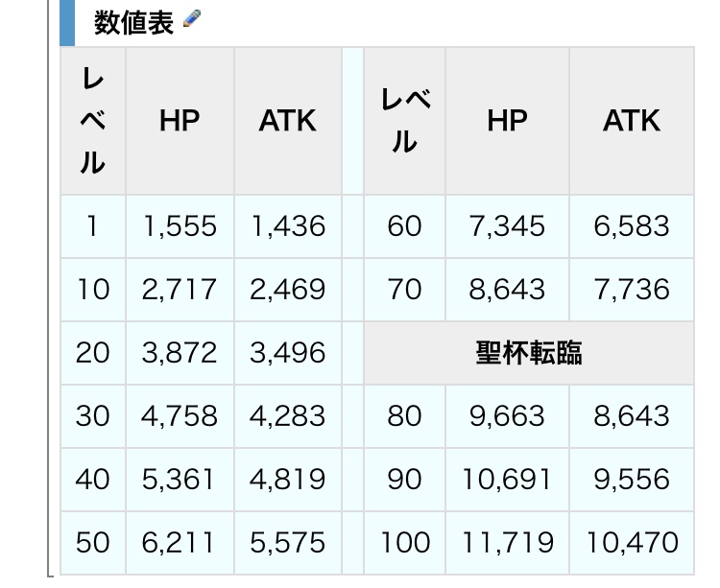Image resolution: width=720 pixels, height=588 pixels.
Task: Select the left HP column header
Action: (180, 121)
